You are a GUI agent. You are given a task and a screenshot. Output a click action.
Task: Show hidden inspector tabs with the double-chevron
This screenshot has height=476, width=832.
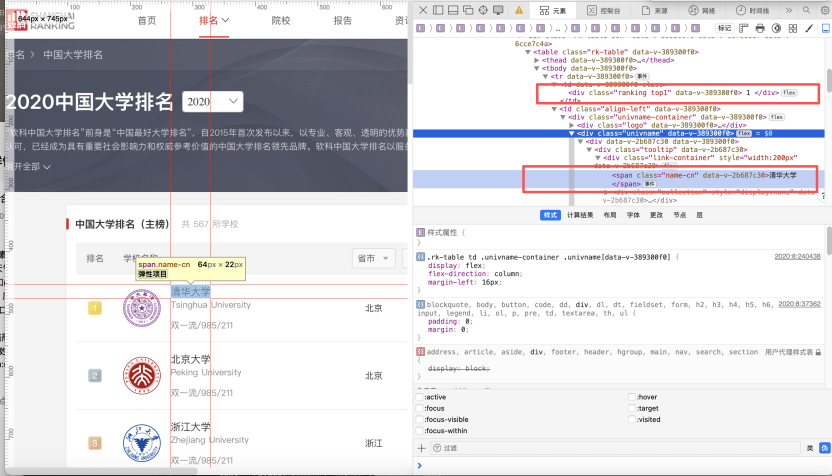pos(789,10)
